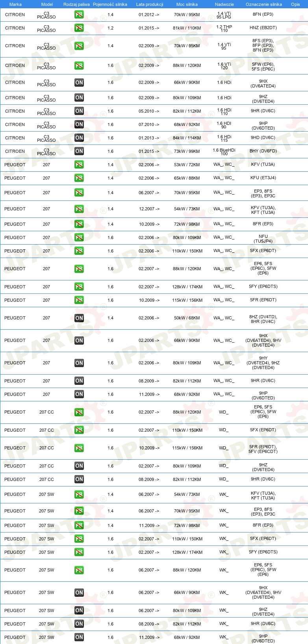
Task: Click PB icon in 207 CC 110kW / 150KM row
Action: [x=79, y=430]
